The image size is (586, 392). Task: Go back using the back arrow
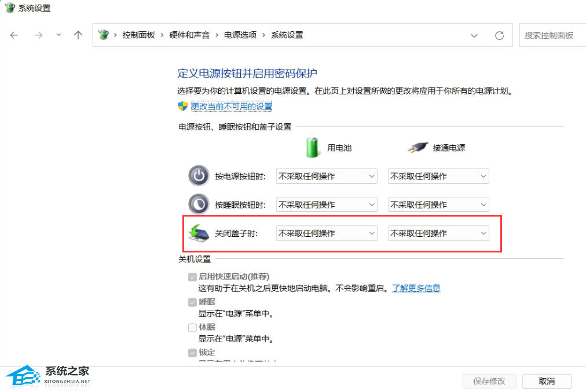(14, 35)
